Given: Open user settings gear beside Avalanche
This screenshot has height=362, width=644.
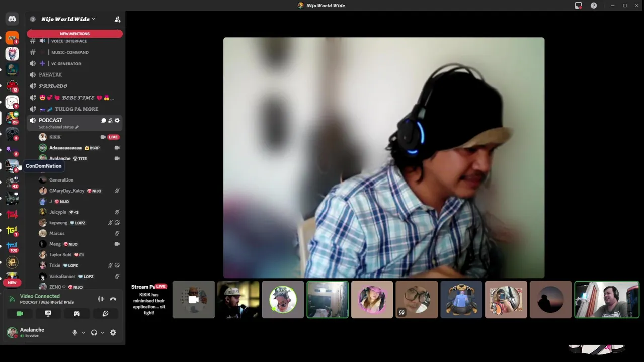Looking at the screenshot, I should pos(113,333).
